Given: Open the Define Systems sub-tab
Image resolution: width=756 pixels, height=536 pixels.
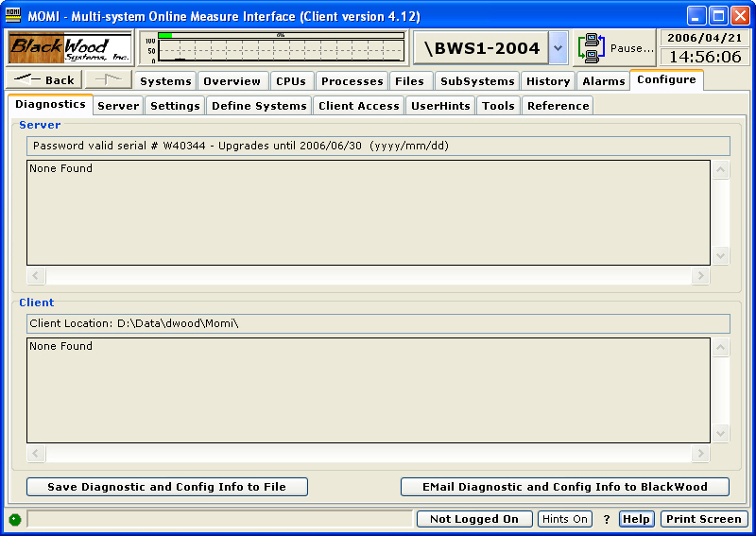Looking at the screenshot, I should pyautogui.click(x=259, y=106).
